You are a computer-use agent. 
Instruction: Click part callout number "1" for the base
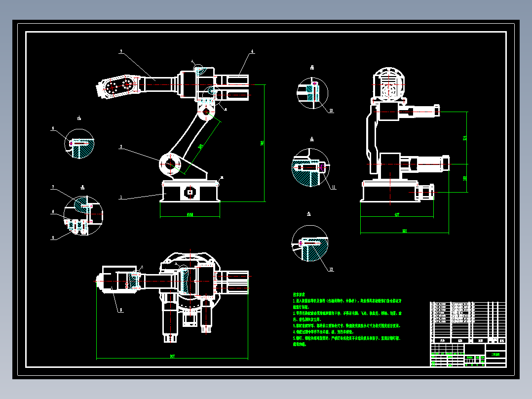pos(121,197)
